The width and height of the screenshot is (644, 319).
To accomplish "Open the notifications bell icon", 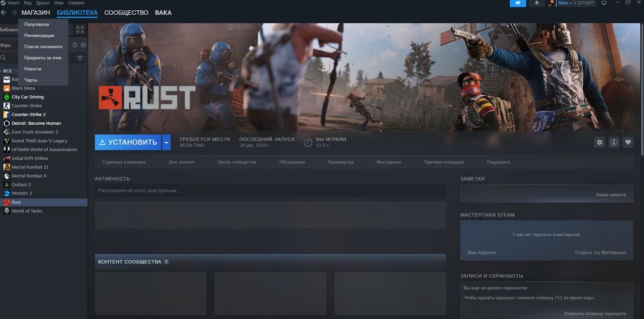I will (537, 3).
